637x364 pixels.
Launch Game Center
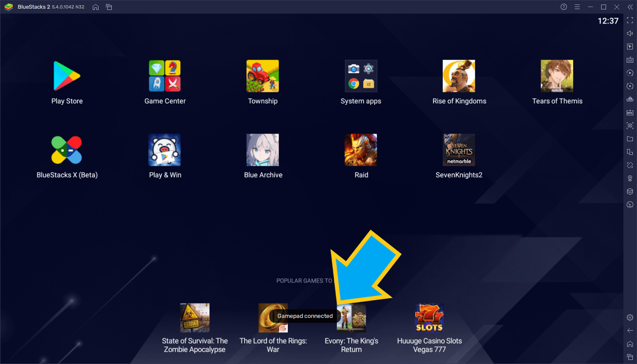165,76
